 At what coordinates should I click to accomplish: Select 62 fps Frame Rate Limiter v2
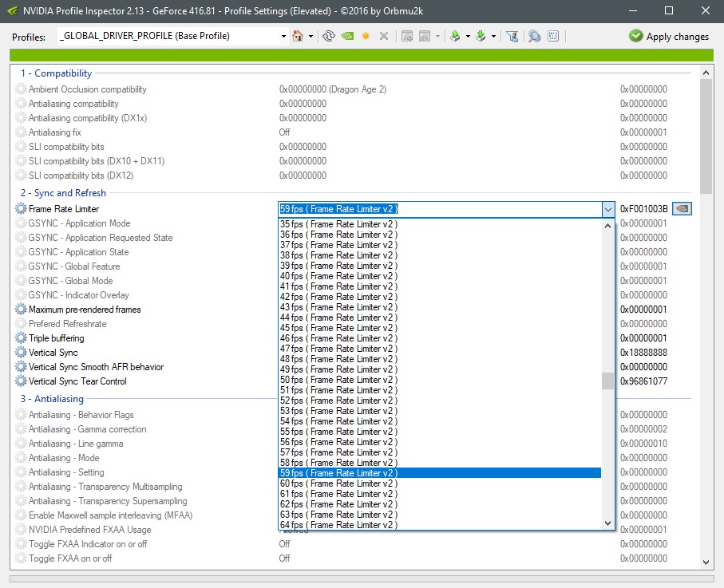click(440, 504)
